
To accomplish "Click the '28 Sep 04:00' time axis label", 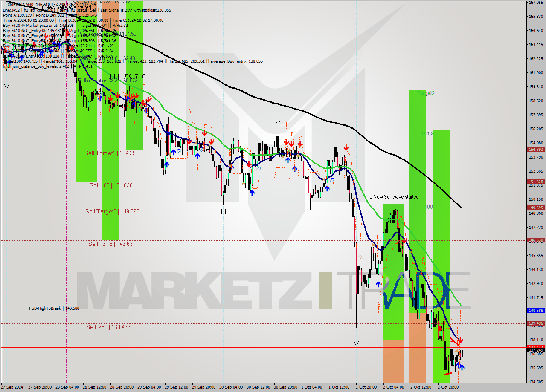I will (x=67, y=387).
